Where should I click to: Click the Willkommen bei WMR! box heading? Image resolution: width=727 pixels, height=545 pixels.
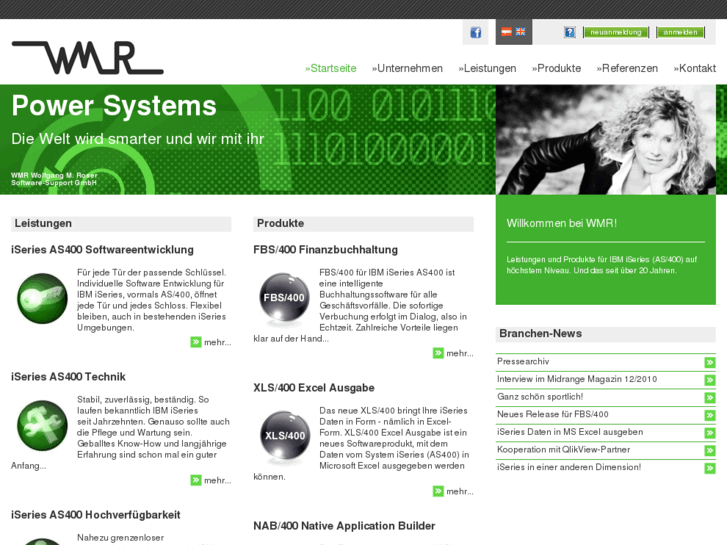tap(561, 223)
